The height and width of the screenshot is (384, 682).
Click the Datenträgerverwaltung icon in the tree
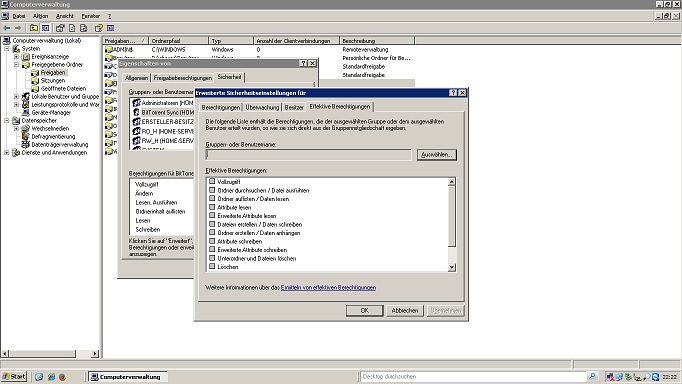26,144
